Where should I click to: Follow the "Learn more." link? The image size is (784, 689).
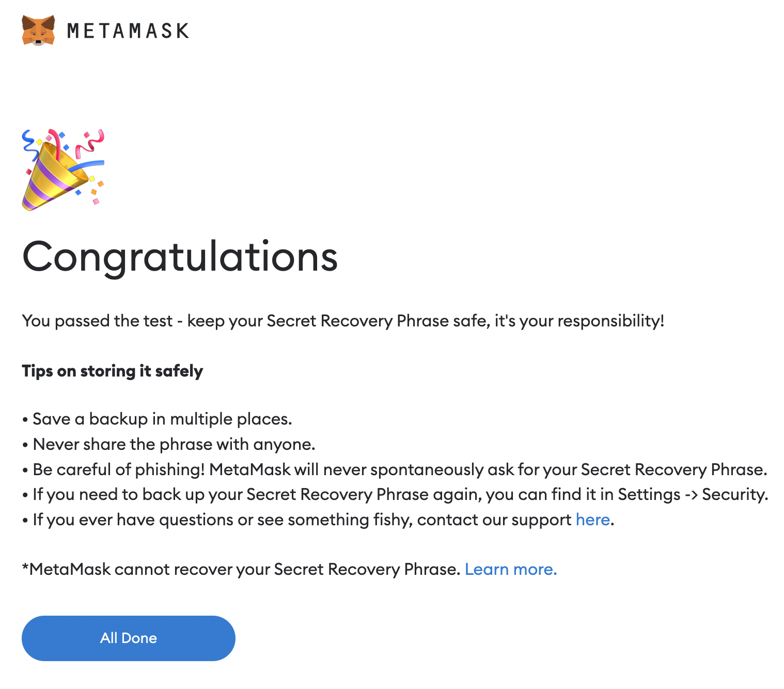pyautogui.click(x=511, y=569)
